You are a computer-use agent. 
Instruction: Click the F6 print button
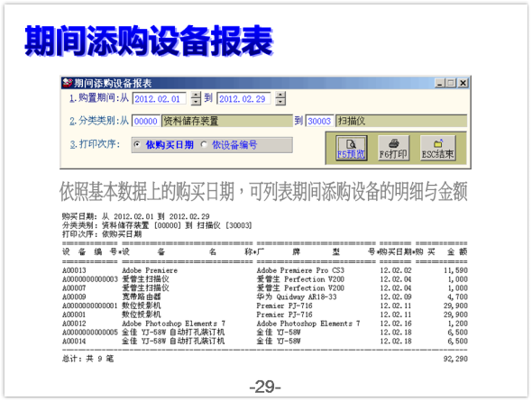tap(393, 148)
